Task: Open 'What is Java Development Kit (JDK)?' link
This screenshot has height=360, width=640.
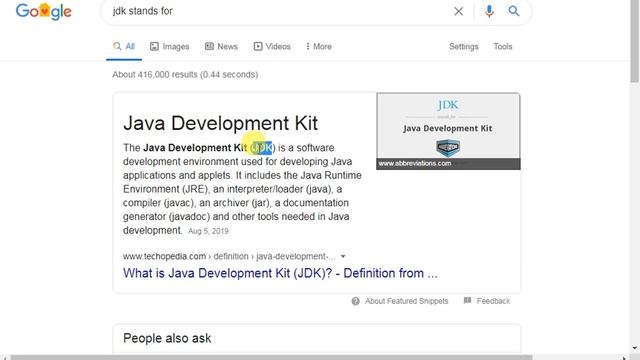Action: [280, 273]
